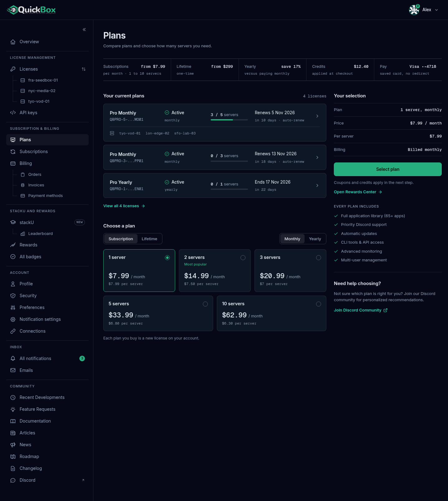Click the Monthly billing segment
This screenshot has width=448, height=501.
tap(292, 239)
